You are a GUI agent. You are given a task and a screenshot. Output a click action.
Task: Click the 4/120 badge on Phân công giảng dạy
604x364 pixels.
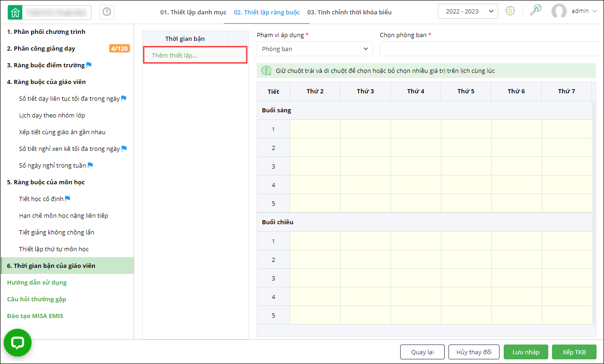tap(119, 48)
